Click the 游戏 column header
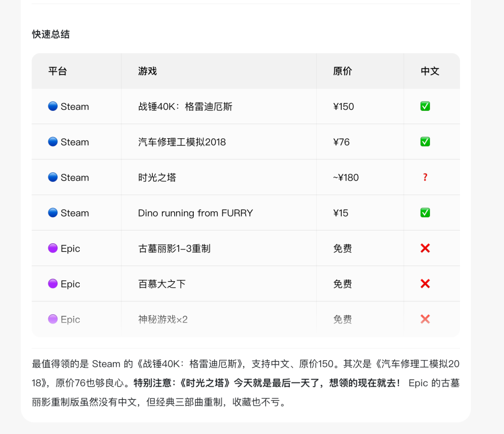Image resolution: width=504 pixels, height=434 pixels. coord(148,71)
